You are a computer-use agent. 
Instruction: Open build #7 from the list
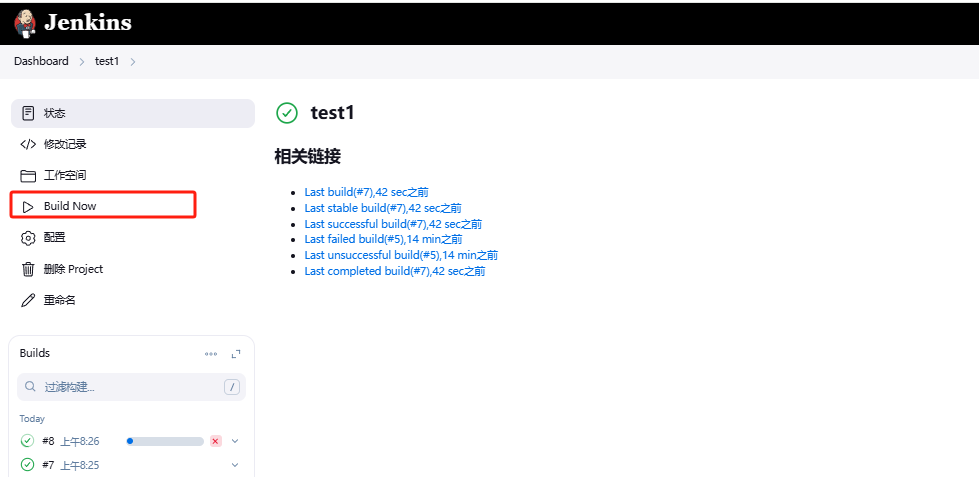(x=48, y=465)
